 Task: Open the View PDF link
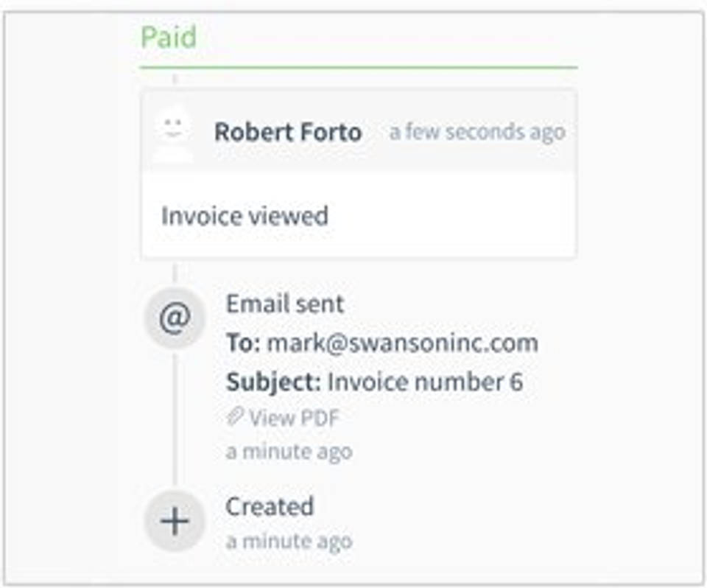point(294,419)
